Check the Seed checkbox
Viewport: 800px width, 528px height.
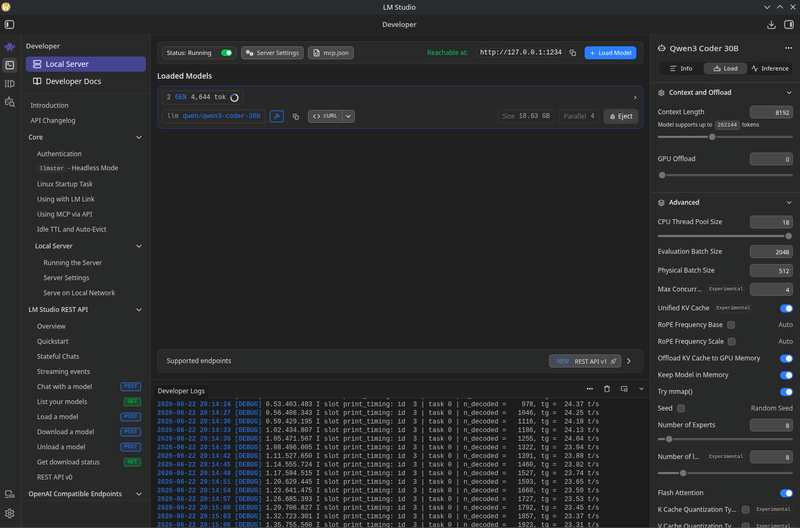(x=681, y=408)
